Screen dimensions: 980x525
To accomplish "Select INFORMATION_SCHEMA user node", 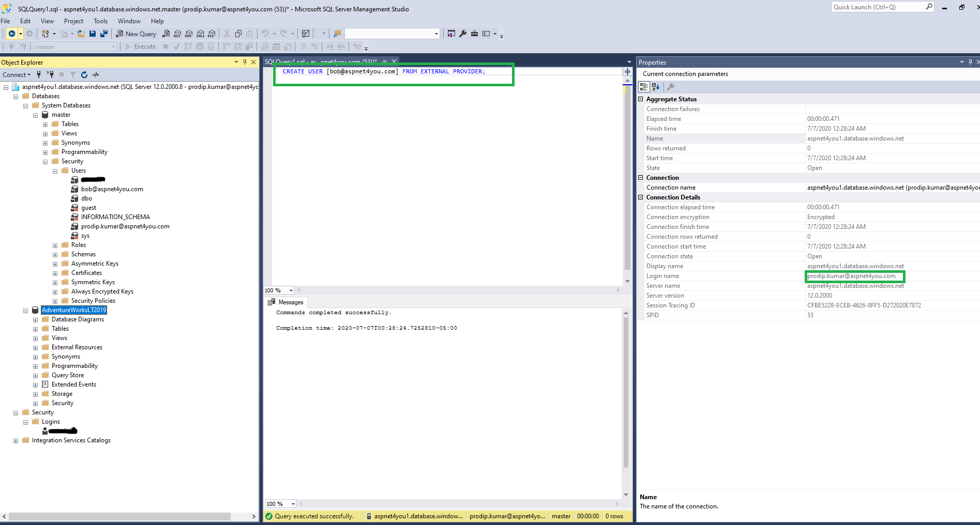I will tap(115, 217).
